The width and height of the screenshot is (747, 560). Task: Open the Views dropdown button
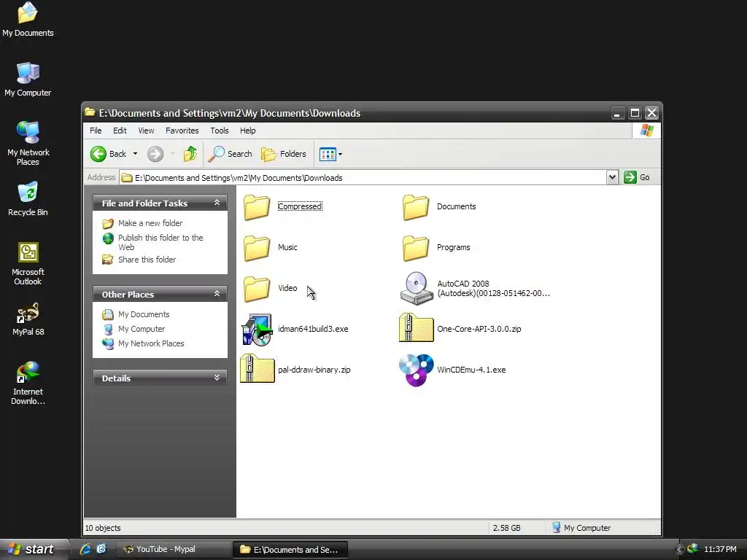tap(330, 154)
